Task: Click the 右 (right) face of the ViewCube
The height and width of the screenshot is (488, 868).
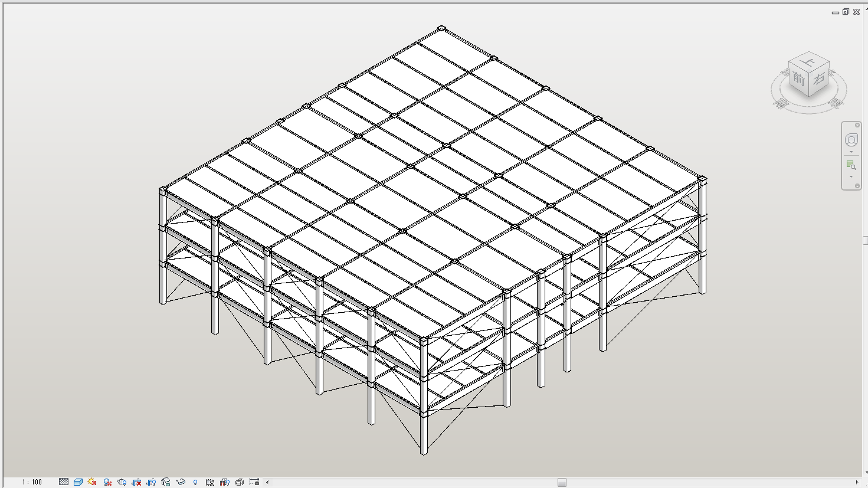Action: click(x=819, y=78)
